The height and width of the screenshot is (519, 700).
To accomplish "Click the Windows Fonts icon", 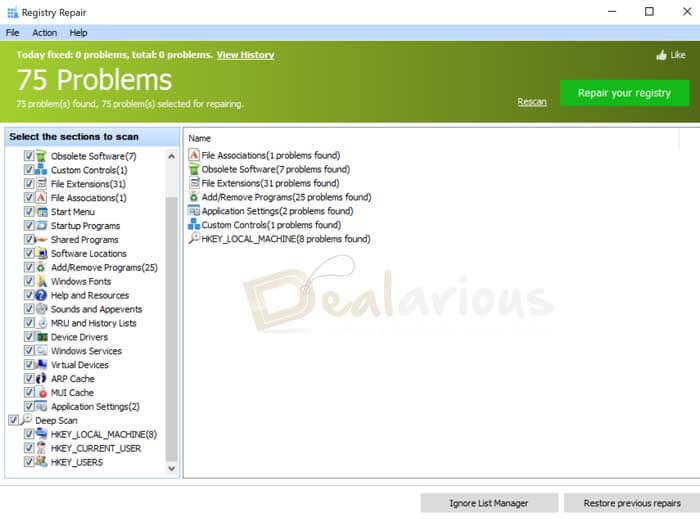I will pos(41,281).
